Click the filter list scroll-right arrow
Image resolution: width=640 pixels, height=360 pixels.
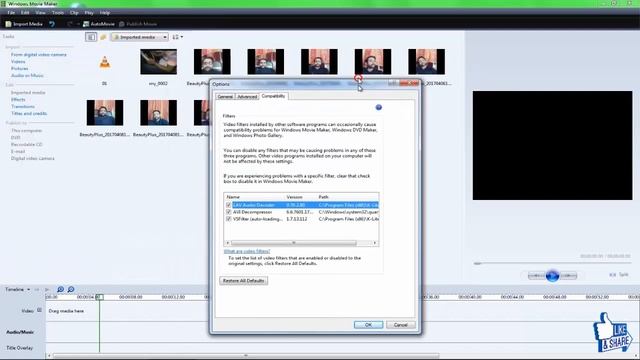coord(375,243)
